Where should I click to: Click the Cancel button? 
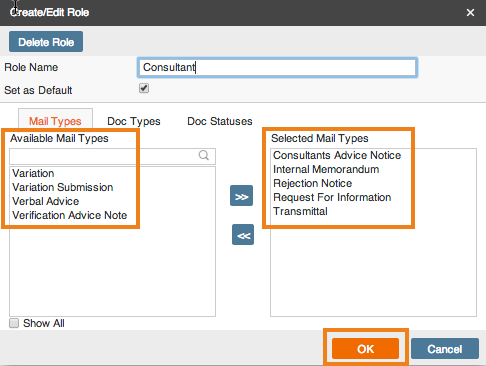click(x=445, y=349)
